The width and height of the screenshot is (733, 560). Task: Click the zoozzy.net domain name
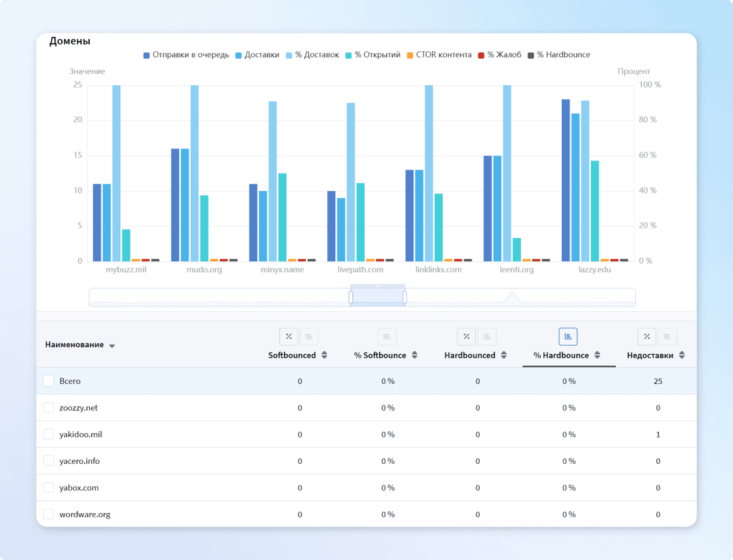tap(78, 408)
